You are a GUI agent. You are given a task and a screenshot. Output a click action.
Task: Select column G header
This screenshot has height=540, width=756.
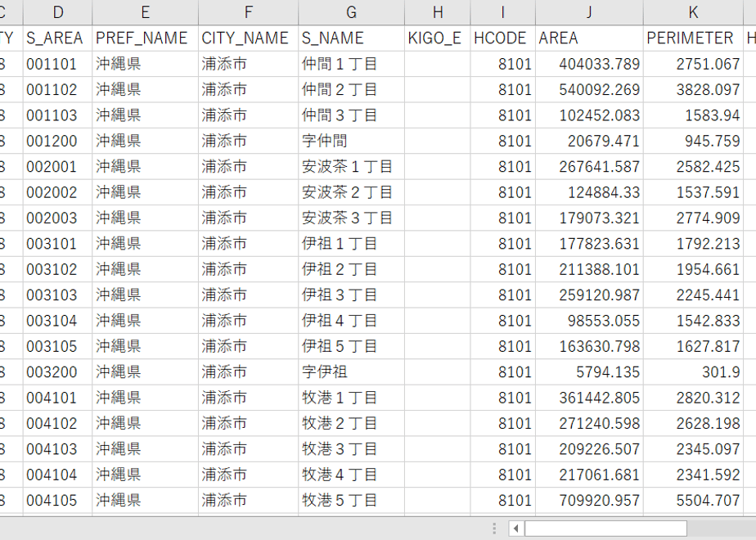[352, 12]
